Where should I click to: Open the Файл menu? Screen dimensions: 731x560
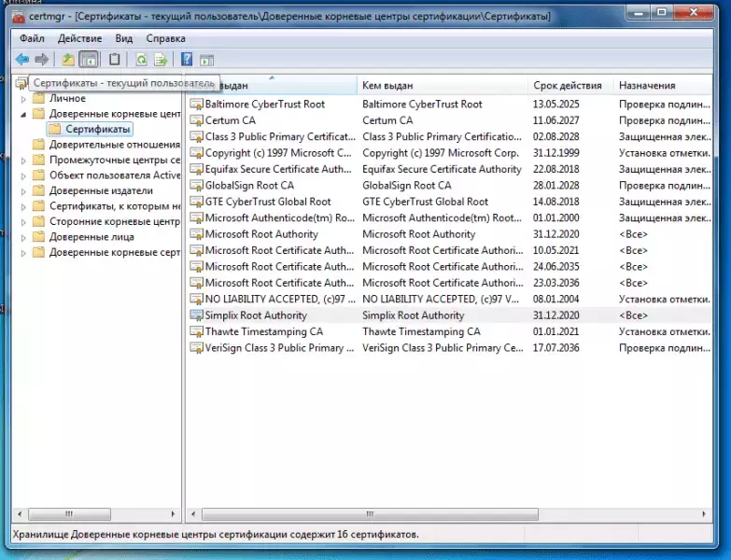click(x=32, y=38)
